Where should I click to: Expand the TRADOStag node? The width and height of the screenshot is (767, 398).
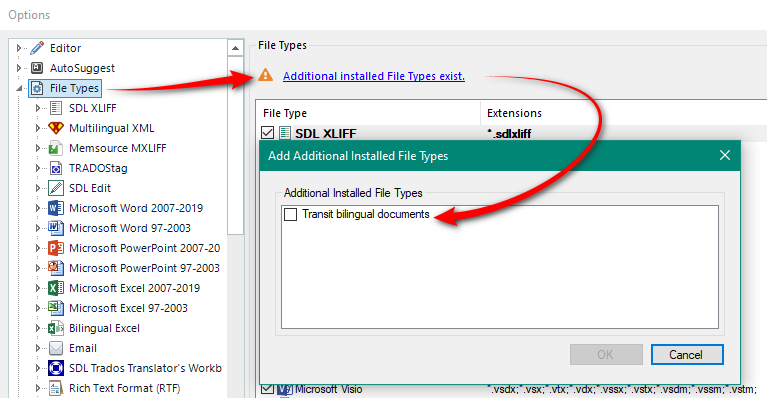38,168
